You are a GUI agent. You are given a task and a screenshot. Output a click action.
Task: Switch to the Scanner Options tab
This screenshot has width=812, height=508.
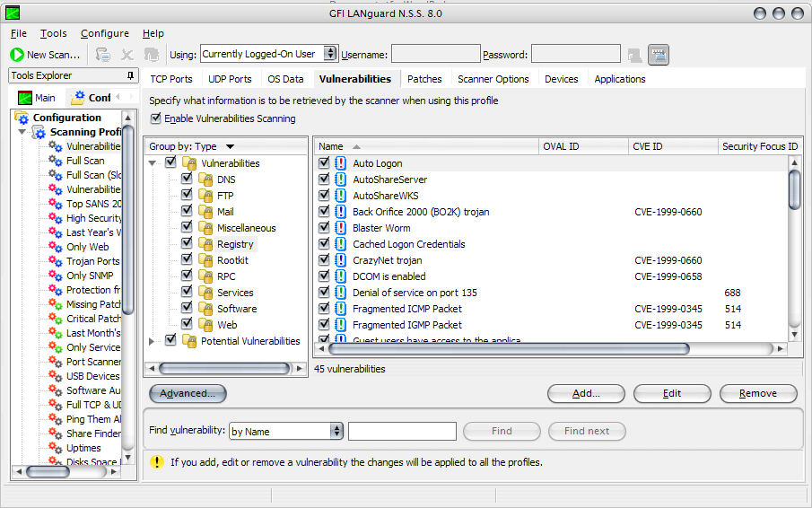pos(493,79)
